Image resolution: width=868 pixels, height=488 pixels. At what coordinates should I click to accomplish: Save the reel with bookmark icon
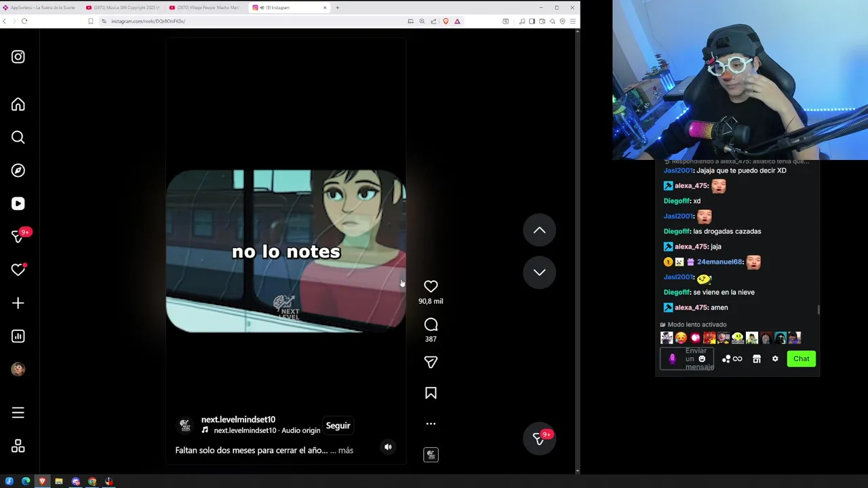point(431,393)
